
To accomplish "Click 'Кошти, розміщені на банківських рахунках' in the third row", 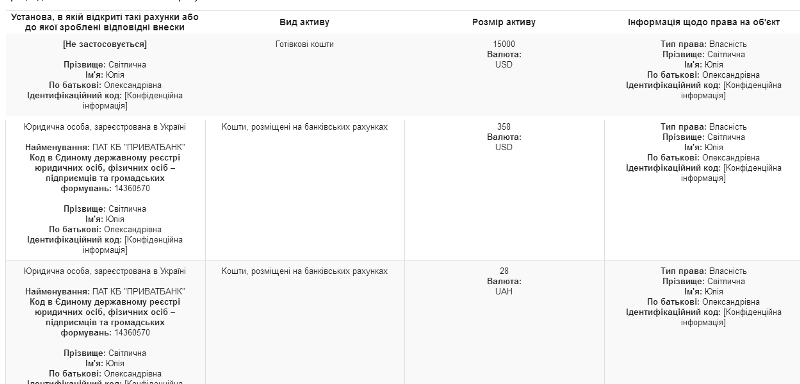I will pyautogui.click(x=305, y=271).
